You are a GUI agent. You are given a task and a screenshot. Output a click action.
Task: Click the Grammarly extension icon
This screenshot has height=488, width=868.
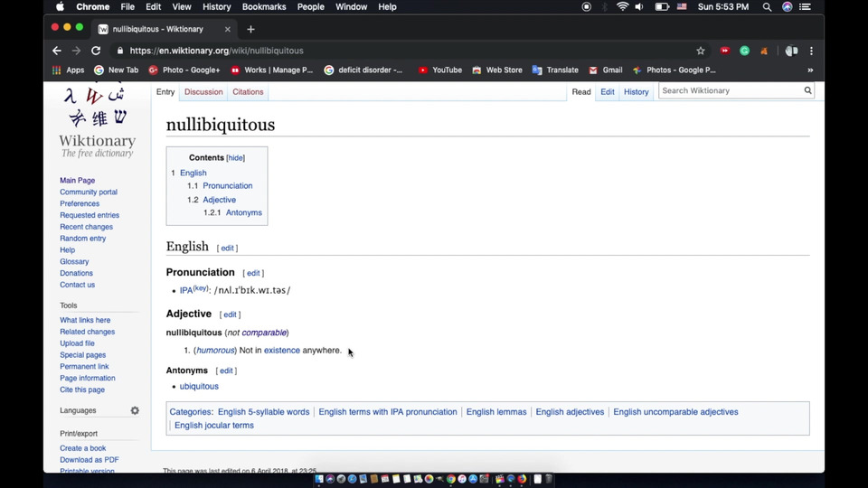point(744,51)
